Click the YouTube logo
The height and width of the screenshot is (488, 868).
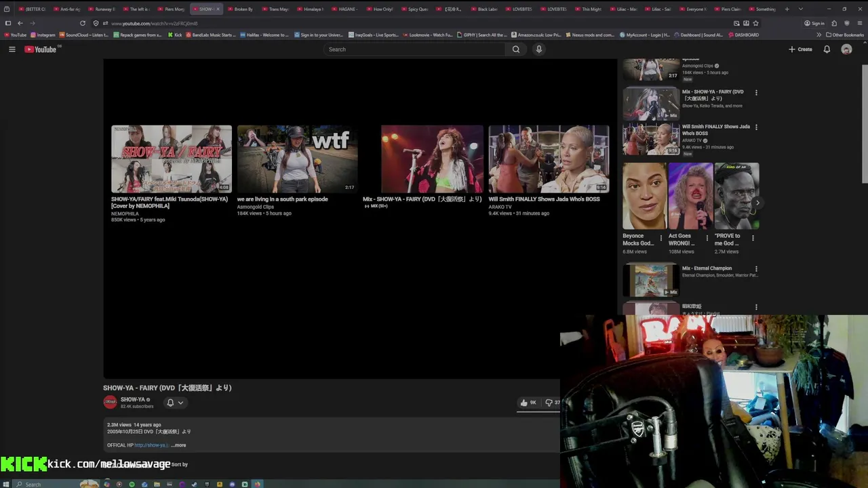[x=41, y=49]
